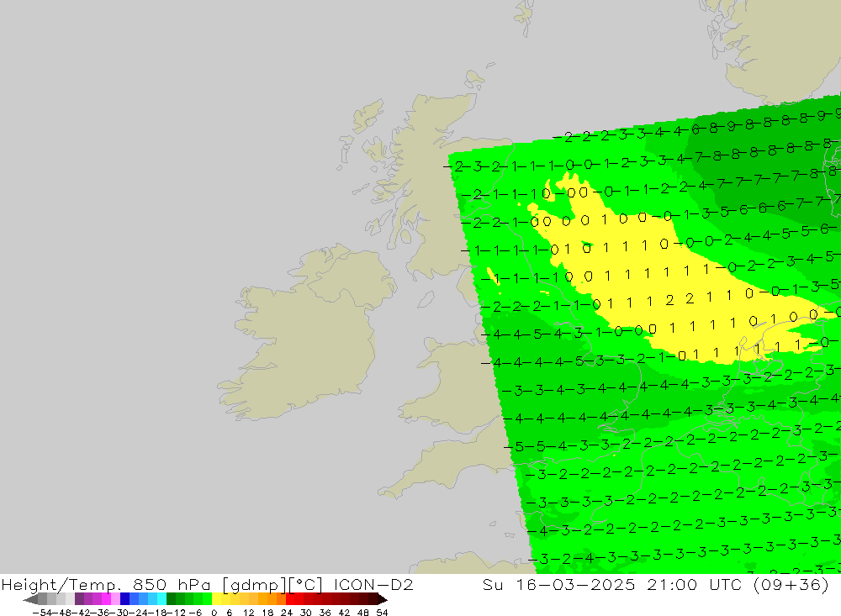Select the yellow swatch above legend 0
The width and height of the screenshot is (841, 616).
click(216, 599)
